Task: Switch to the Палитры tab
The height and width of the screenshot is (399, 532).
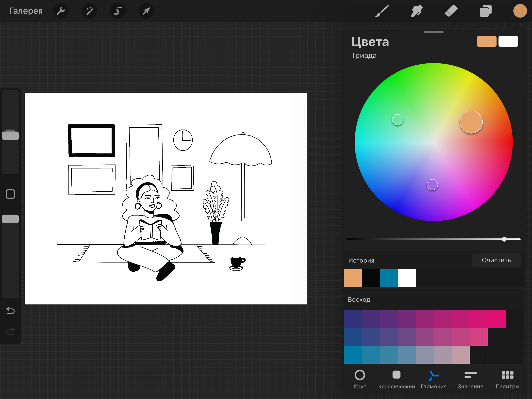Action: pyautogui.click(x=507, y=379)
